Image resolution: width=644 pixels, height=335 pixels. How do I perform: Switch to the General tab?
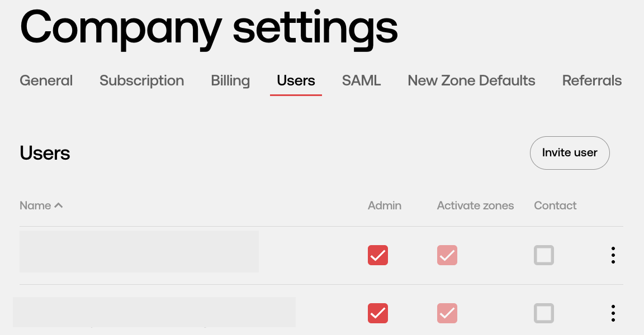(x=46, y=80)
